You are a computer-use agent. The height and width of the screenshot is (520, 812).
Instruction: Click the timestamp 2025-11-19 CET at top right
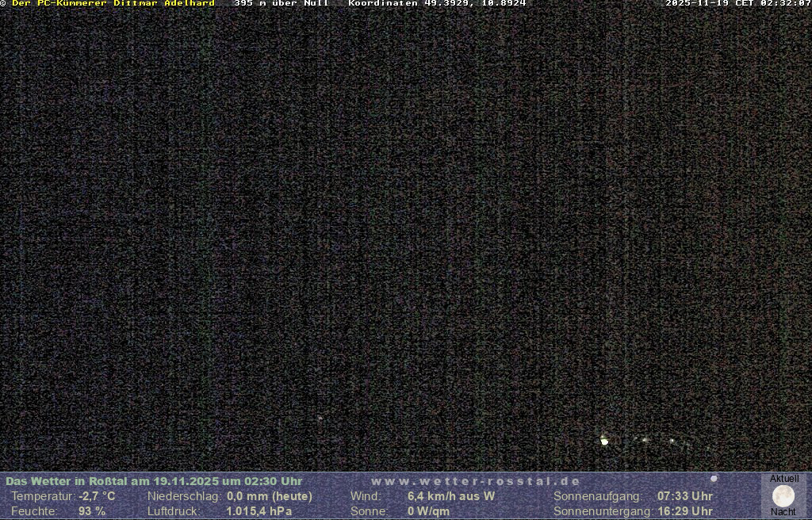[x=737, y=4]
